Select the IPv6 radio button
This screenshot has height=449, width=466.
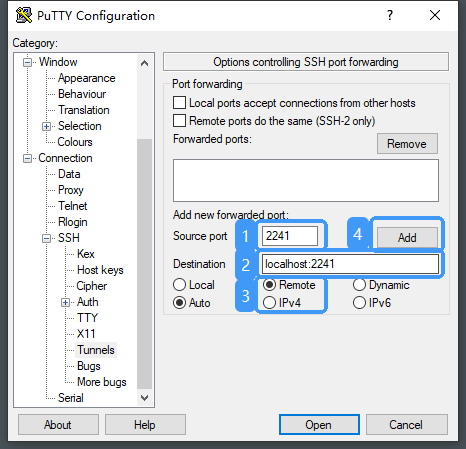tap(359, 303)
